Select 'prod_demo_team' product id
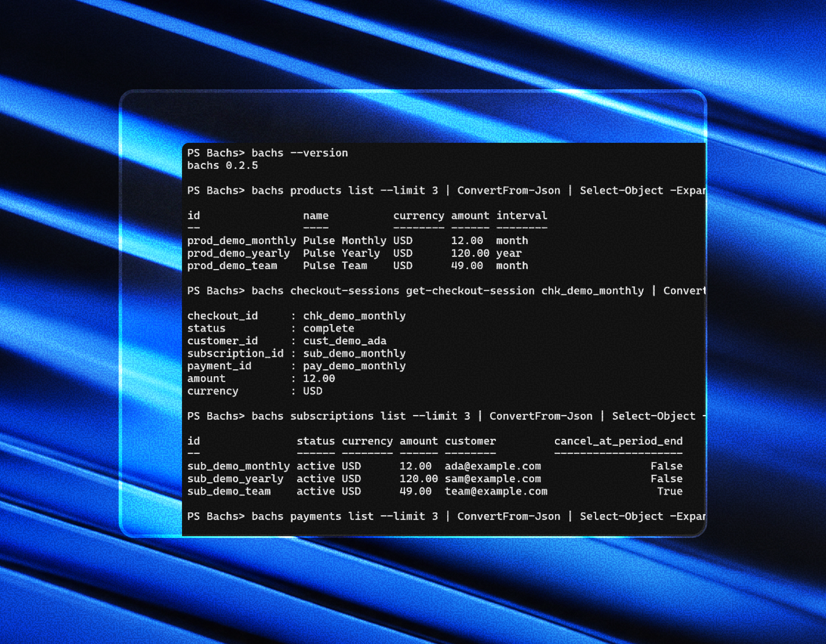The image size is (826, 644). pyautogui.click(x=232, y=266)
